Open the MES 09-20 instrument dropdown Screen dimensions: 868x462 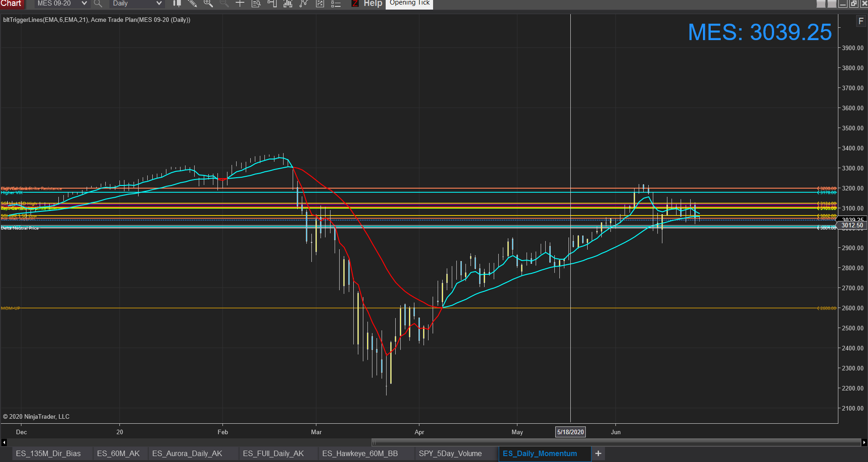(x=62, y=4)
